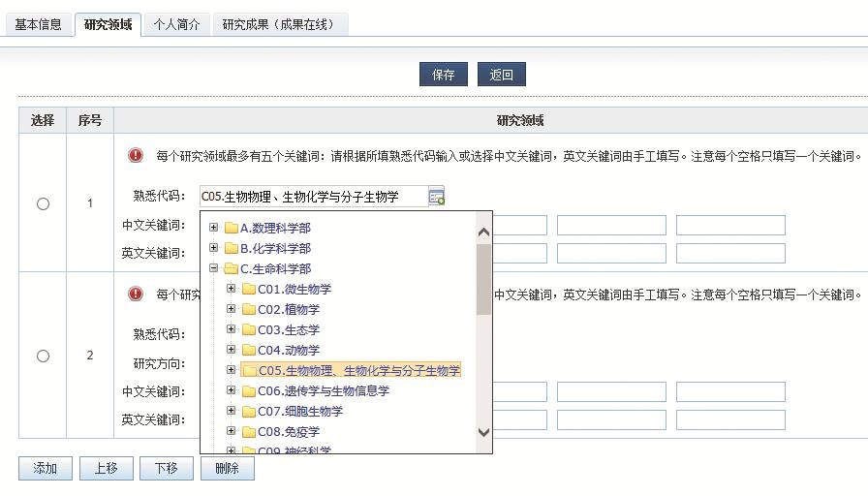Click the folder icon for A.数理科学部

(x=231, y=229)
